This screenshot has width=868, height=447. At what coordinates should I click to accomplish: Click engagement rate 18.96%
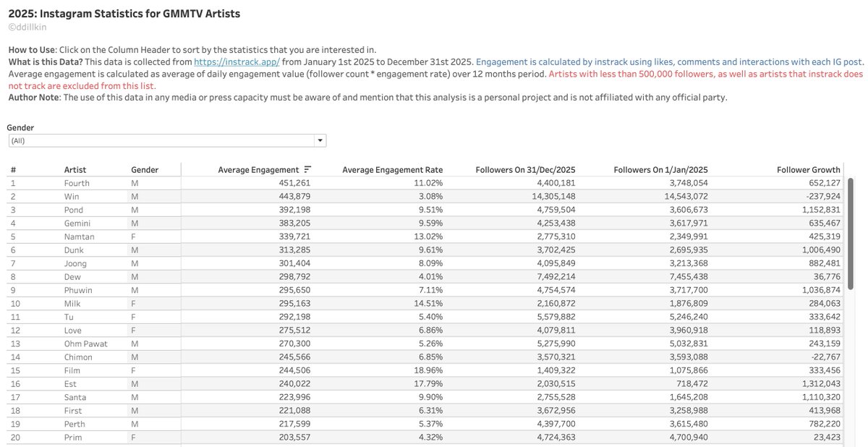(429, 370)
